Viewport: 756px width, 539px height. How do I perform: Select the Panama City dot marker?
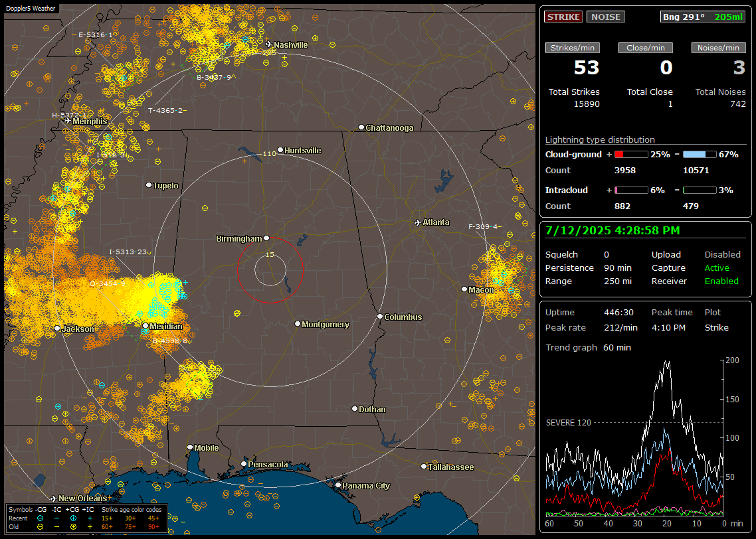tap(338, 485)
